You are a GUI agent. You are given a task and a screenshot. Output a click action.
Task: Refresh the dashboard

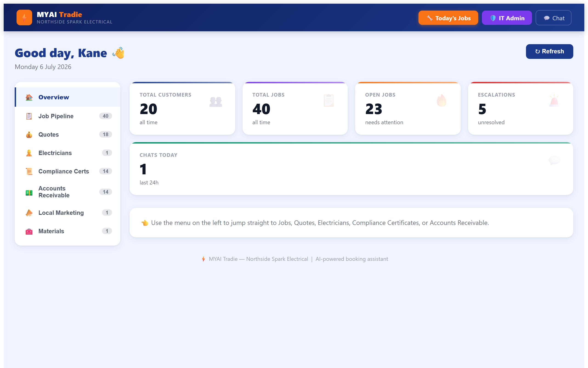coord(549,51)
